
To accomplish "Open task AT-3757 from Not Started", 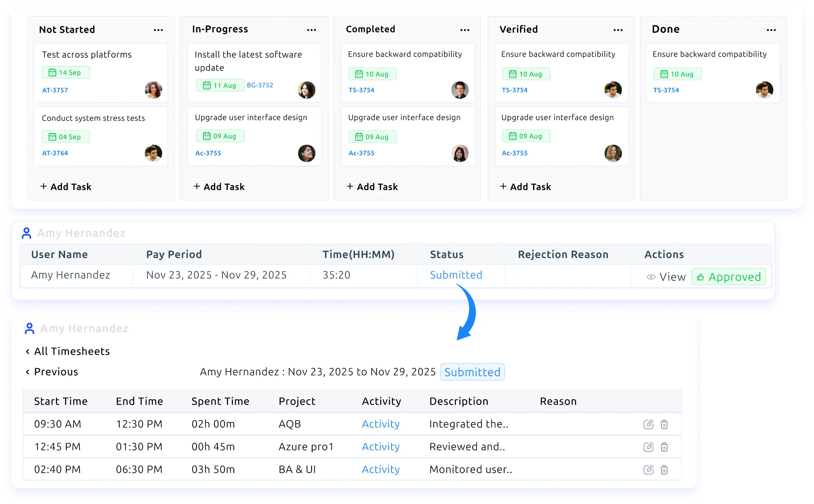I will [x=55, y=90].
